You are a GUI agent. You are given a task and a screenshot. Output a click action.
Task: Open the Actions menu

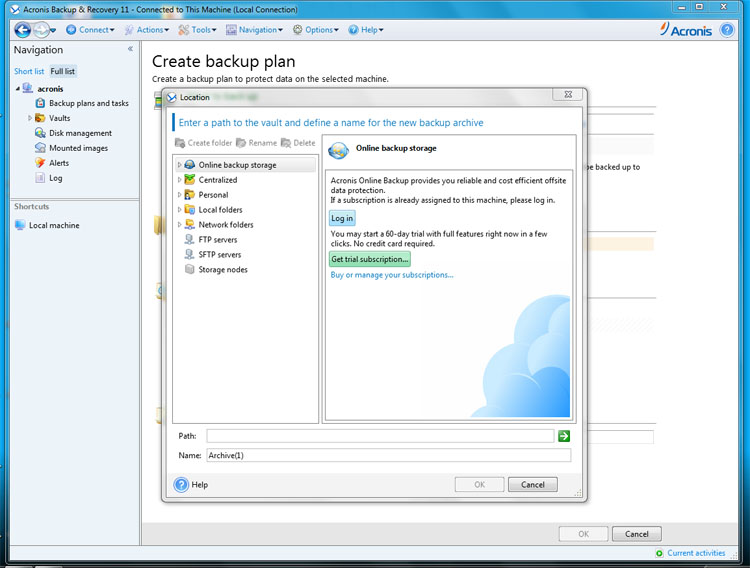147,30
